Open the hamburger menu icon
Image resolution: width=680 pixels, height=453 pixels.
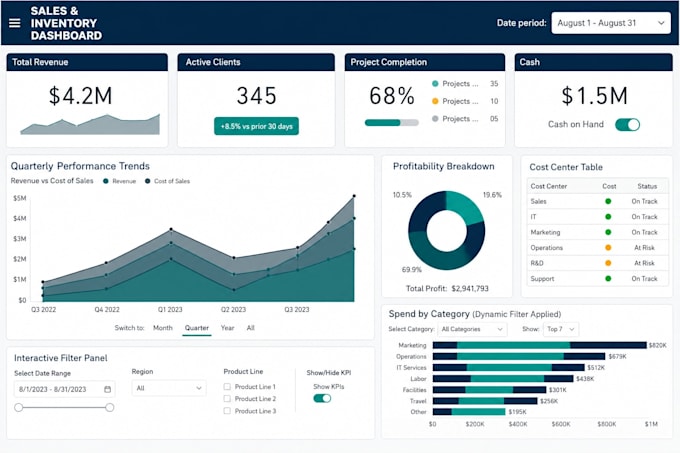click(15, 23)
